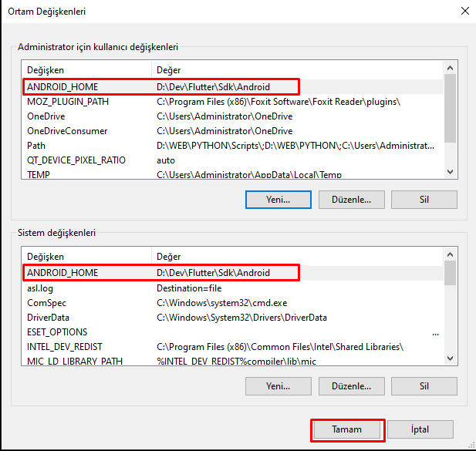Viewport: 476px width, 451px height.
Task: Select ANDROID_HOME in the system variables list
Action: tap(63, 273)
